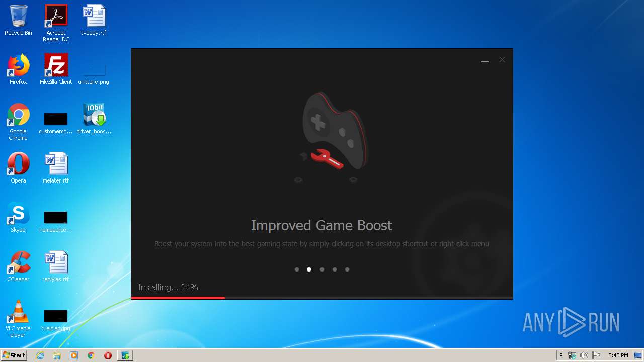Open the tvbody.rtf document icon
The width and height of the screenshot is (644, 362).
pos(94,20)
